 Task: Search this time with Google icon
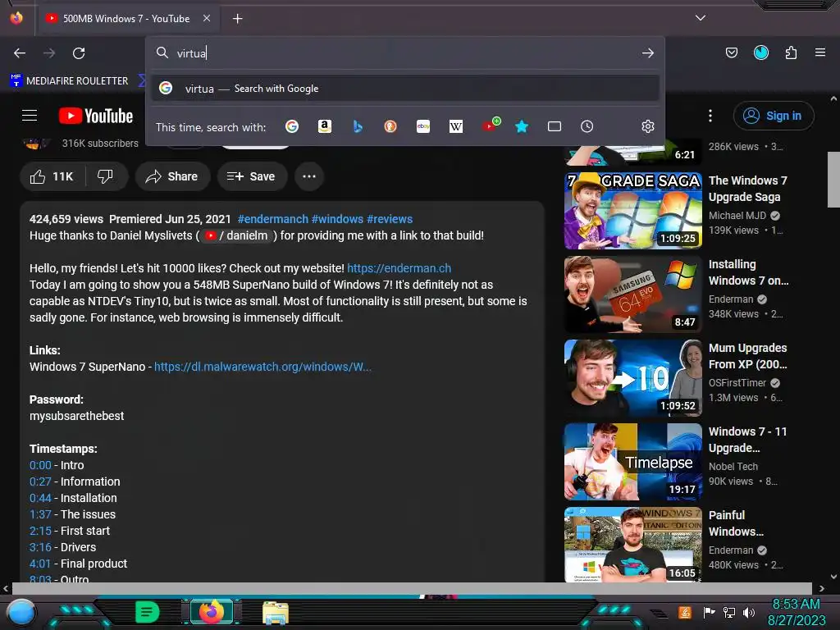tap(292, 126)
